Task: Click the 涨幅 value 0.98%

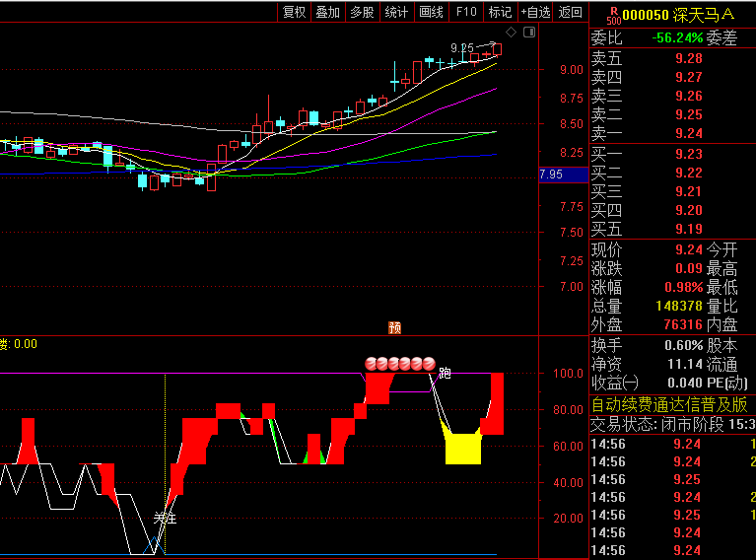Action: pyautogui.click(x=684, y=288)
